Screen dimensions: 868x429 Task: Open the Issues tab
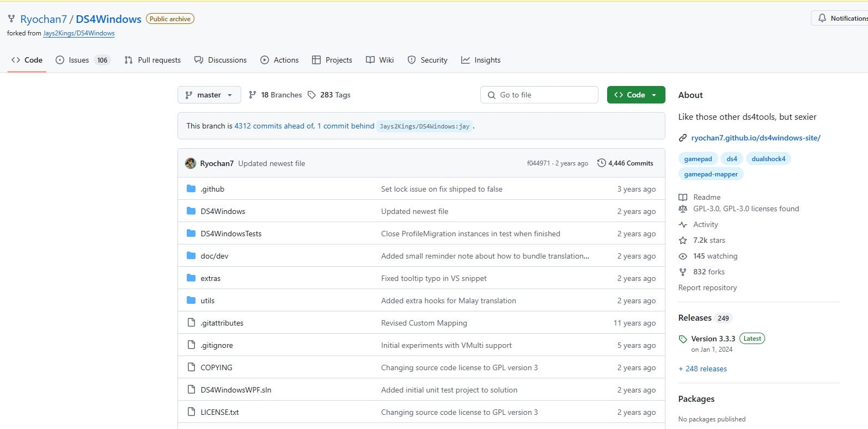[x=83, y=60]
